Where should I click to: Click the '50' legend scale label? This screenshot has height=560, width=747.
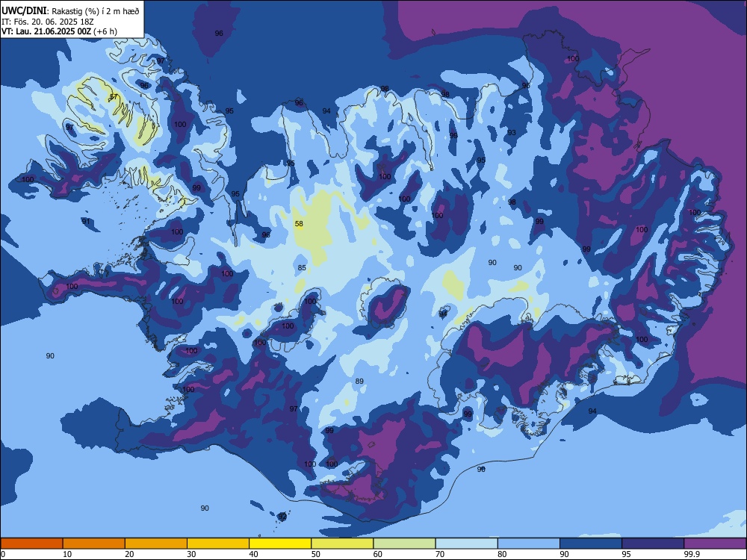[316, 554]
